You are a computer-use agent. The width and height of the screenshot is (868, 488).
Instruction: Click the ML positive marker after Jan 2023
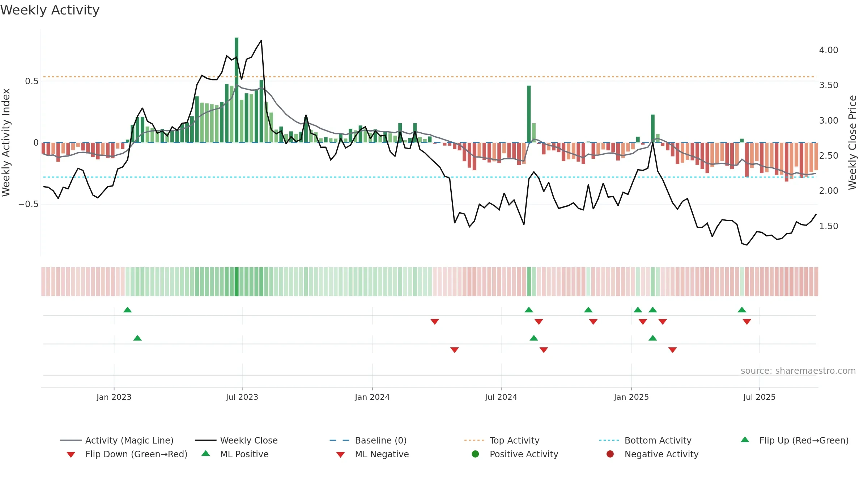137,338
